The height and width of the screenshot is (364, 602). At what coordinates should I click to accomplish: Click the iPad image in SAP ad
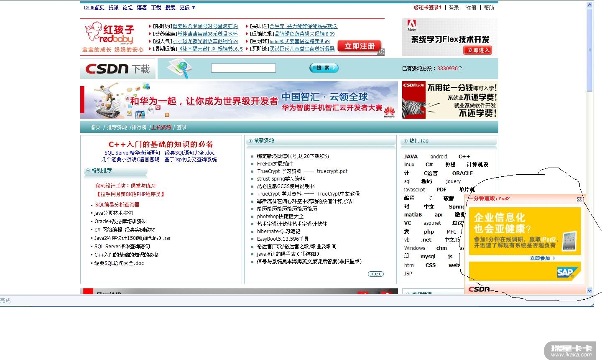click(x=569, y=241)
